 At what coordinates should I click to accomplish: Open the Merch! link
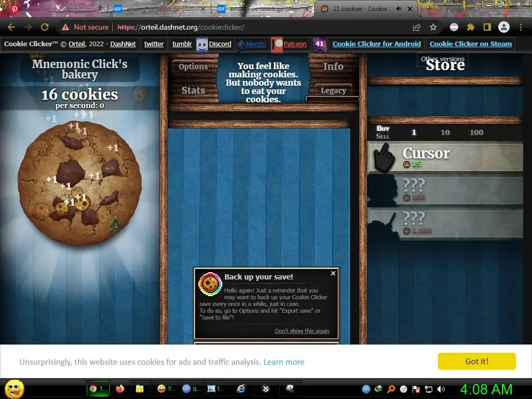(x=256, y=44)
